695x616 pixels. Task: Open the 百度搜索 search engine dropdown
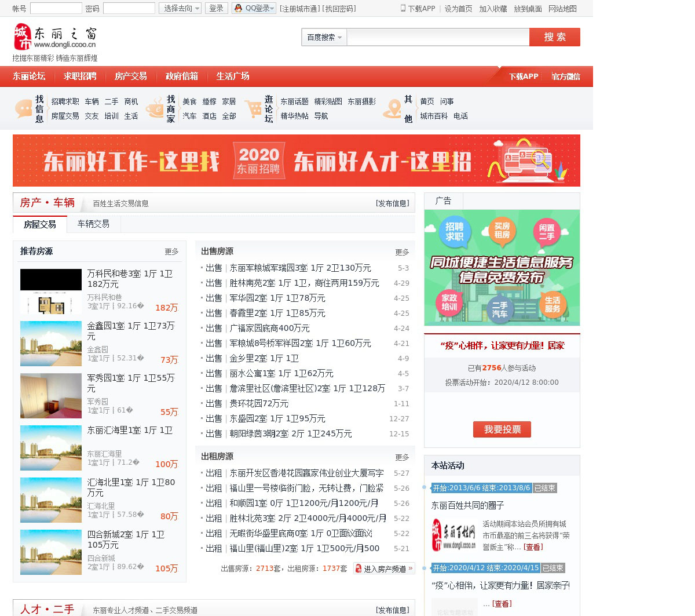[x=324, y=37]
